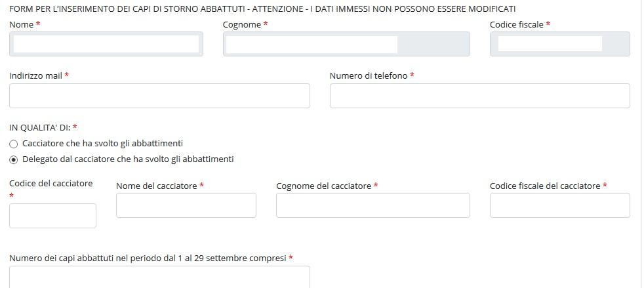Click the disabled Codice fiscale field at top

[x=560, y=44]
